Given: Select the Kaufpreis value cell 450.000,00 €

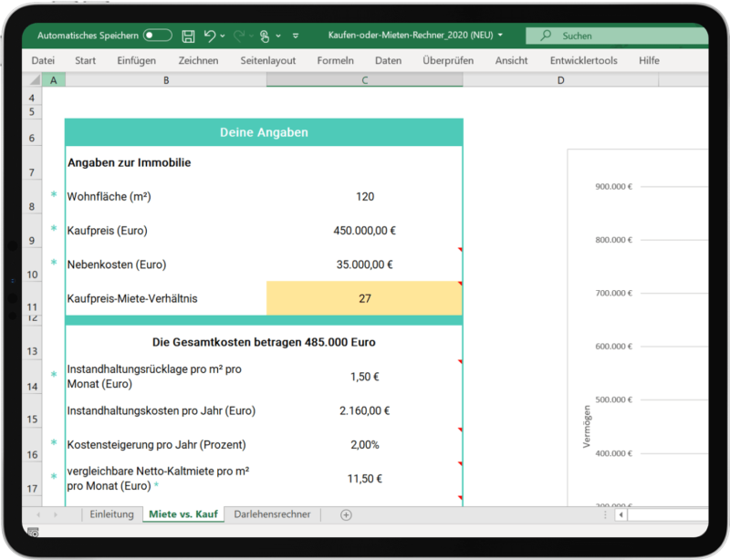Looking at the screenshot, I should point(364,231).
